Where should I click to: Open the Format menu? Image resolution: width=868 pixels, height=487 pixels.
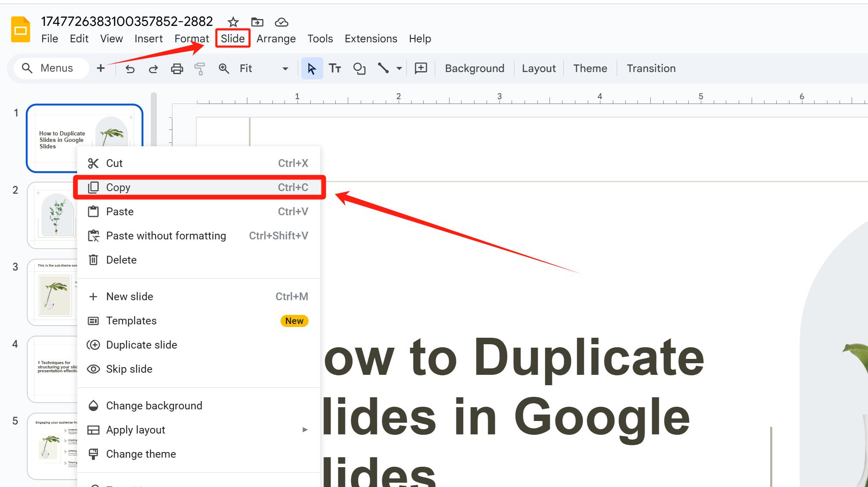coord(192,39)
